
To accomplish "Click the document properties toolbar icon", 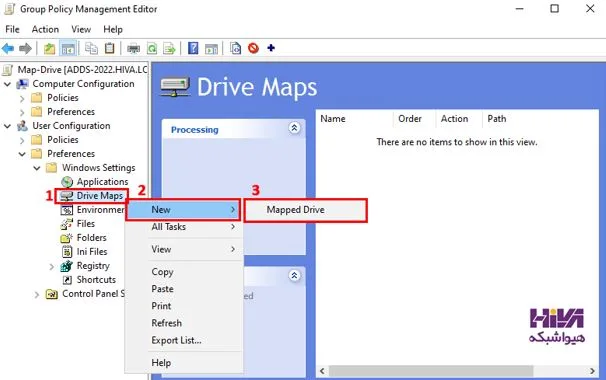I will [235, 48].
